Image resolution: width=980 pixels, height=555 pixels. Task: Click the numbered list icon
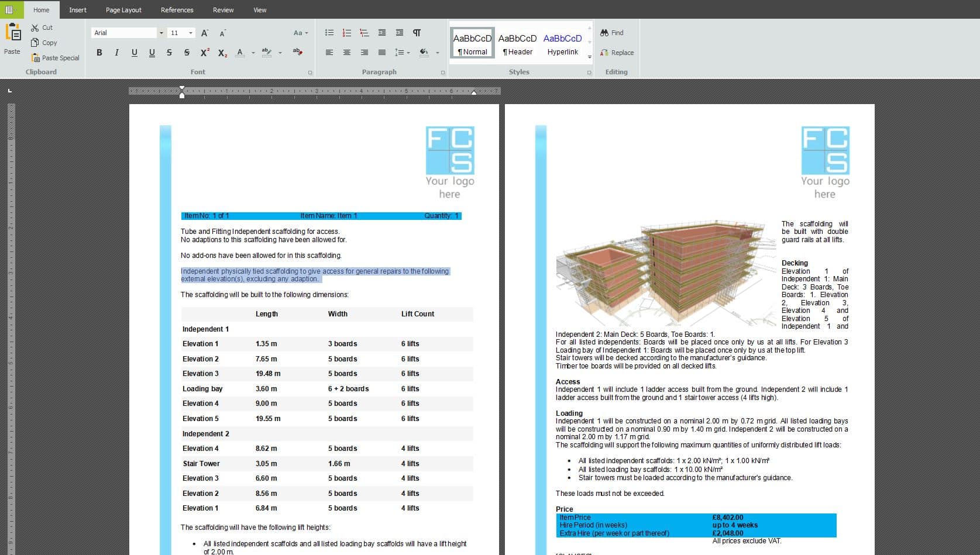coord(347,33)
